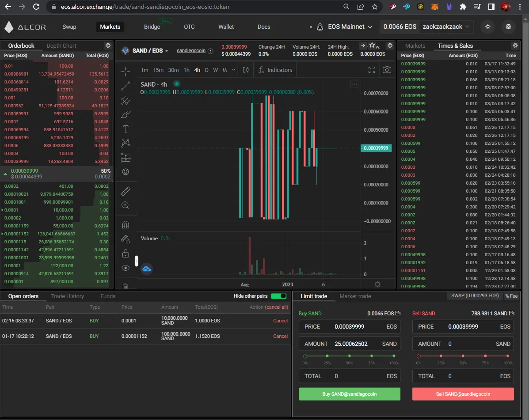Click wallet icon next to Buy balance
The height and width of the screenshot is (420, 529).
(398, 313)
